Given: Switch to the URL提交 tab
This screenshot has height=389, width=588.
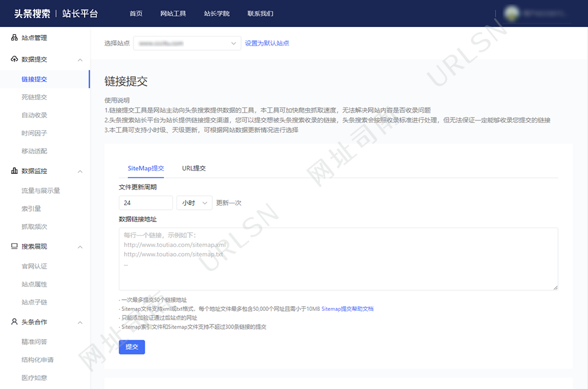Looking at the screenshot, I should [193, 169].
